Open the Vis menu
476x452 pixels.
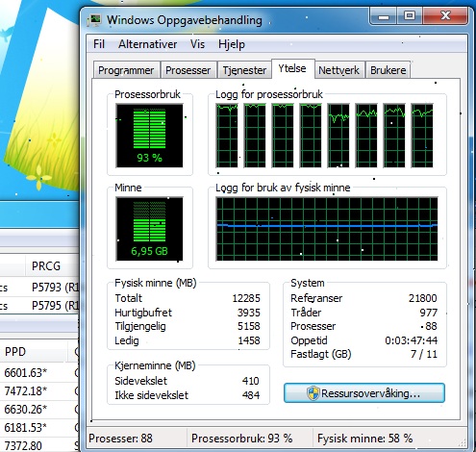pyautogui.click(x=197, y=44)
